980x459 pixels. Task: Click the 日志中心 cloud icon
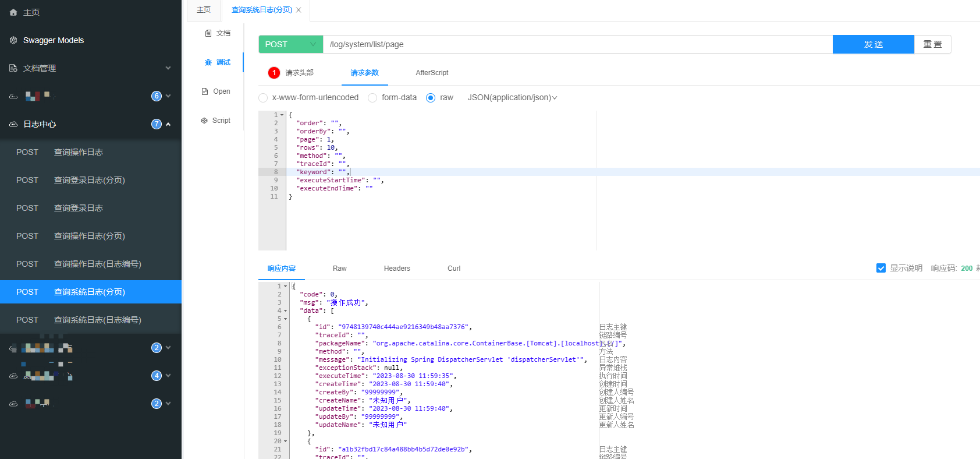13,124
